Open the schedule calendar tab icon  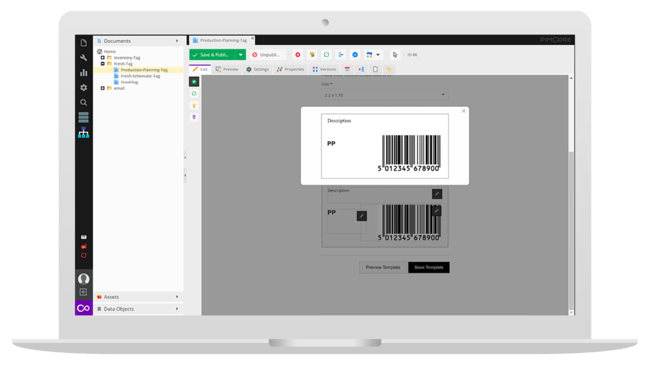coord(347,69)
